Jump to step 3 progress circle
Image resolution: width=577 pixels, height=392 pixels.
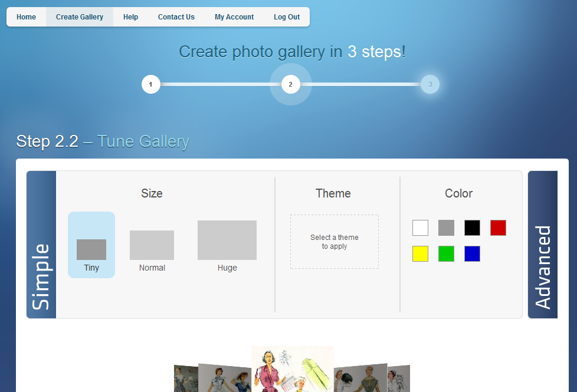(430, 84)
